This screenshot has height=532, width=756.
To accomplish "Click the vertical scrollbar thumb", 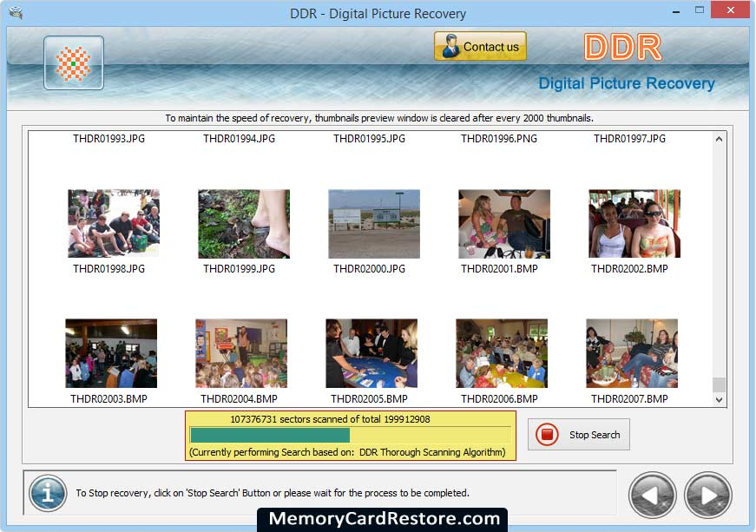I will (719, 384).
